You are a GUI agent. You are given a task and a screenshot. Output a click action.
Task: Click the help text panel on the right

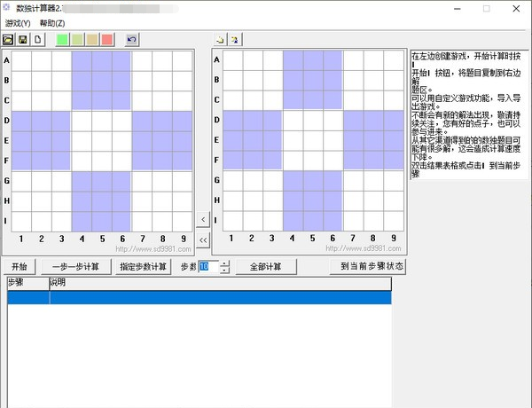pos(469,115)
